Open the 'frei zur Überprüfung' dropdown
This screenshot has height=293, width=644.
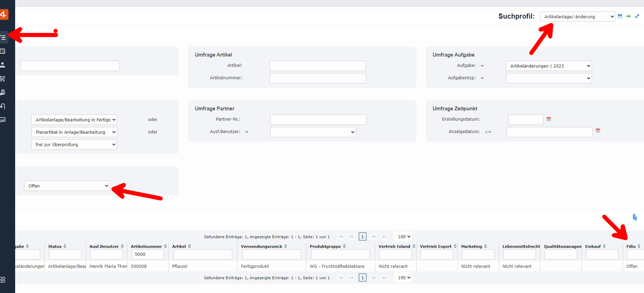click(x=74, y=144)
